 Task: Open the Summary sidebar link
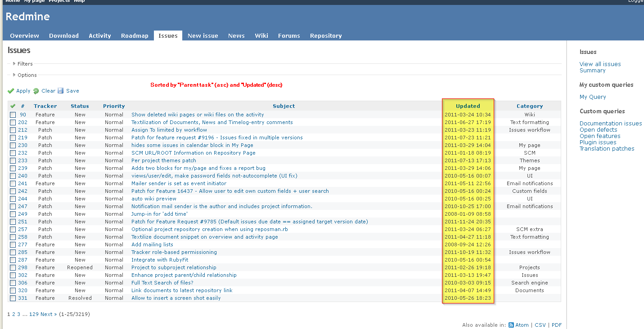[592, 71]
